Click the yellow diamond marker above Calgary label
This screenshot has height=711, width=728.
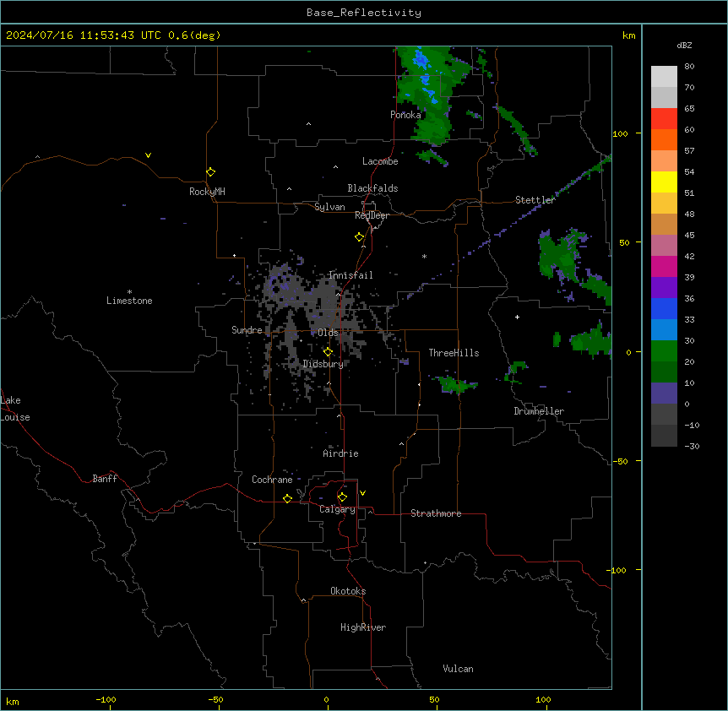tap(342, 497)
